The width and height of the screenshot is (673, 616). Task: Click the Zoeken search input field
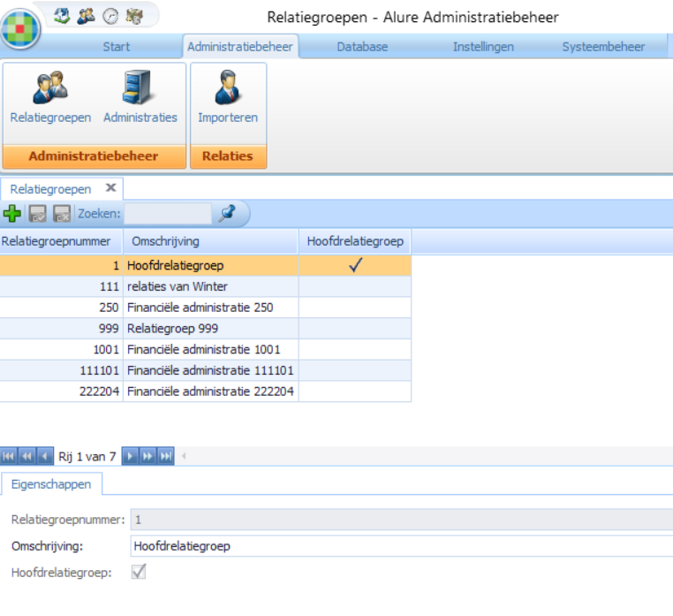click(168, 213)
